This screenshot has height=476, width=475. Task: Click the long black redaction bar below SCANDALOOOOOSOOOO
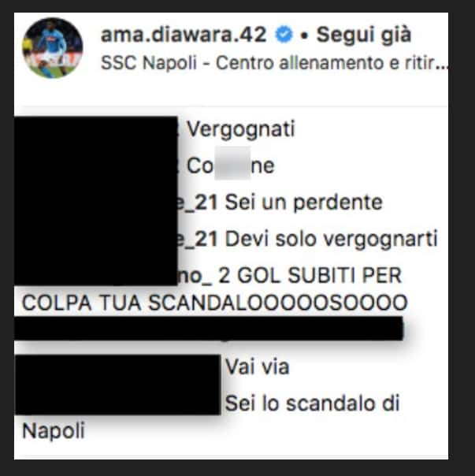209,328
